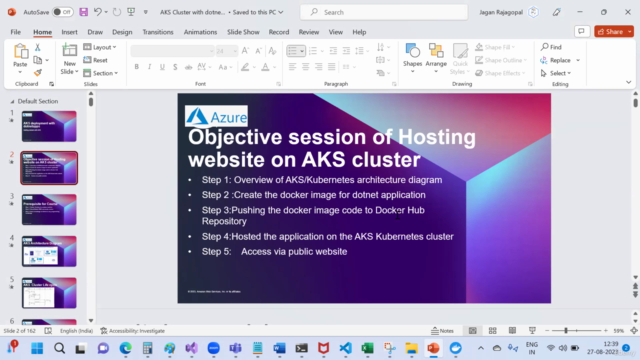The image size is (640, 360).
Task: Open font color swatch
Action: 265,67
